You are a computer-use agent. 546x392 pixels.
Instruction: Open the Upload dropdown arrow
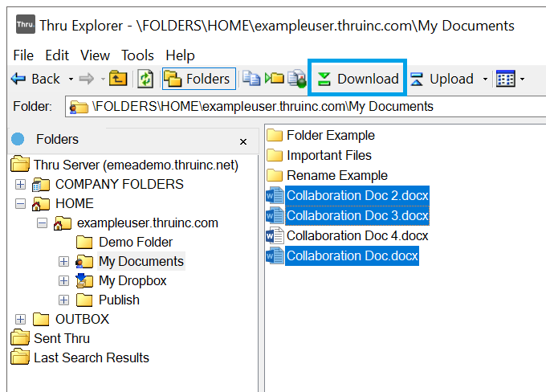tap(485, 79)
